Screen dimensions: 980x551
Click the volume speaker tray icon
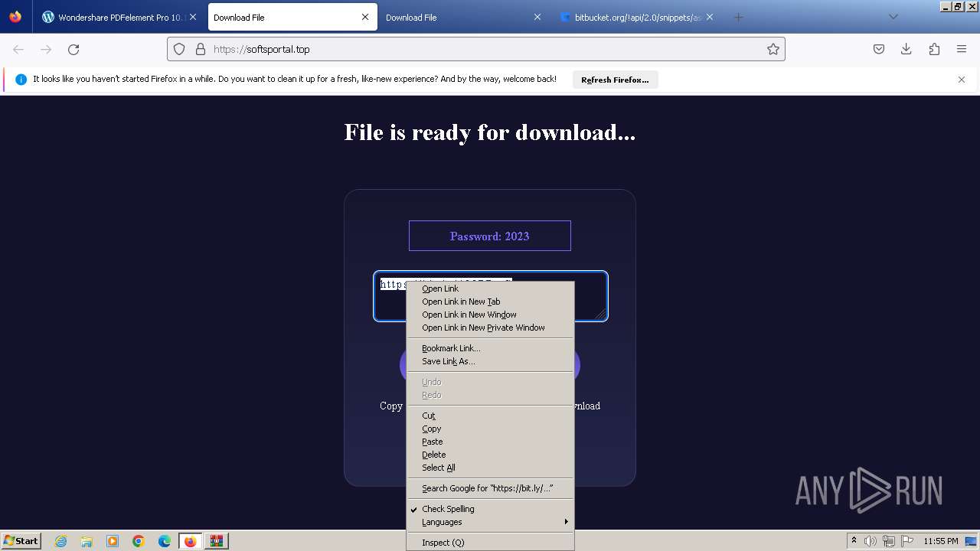[870, 541]
